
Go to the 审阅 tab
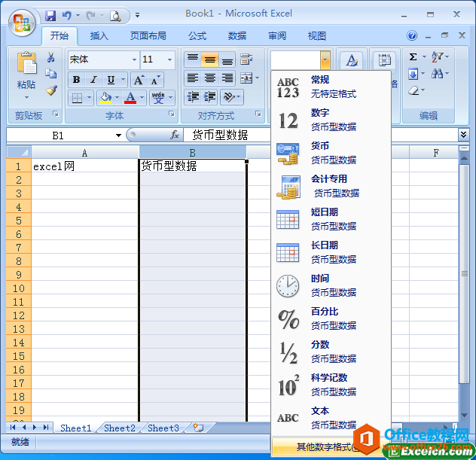(x=277, y=36)
